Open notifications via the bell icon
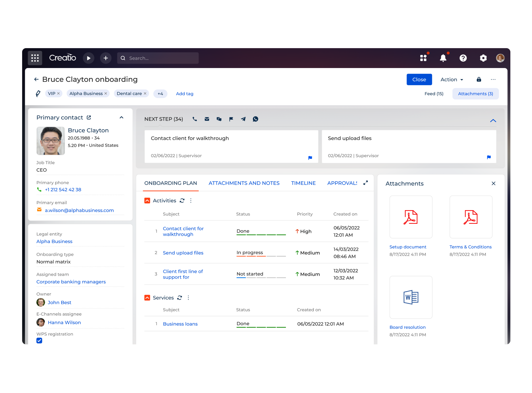The width and height of the screenshot is (532, 393). pos(443,58)
